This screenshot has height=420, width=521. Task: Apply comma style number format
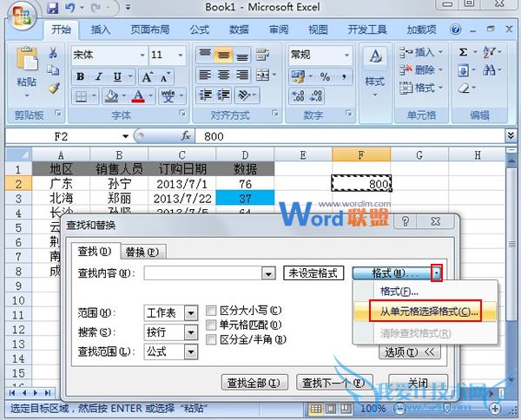click(344, 76)
